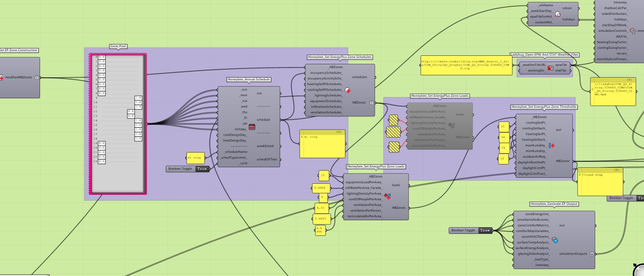Click the arrow icon beside simulationOutputs

click(x=592, y=254)
